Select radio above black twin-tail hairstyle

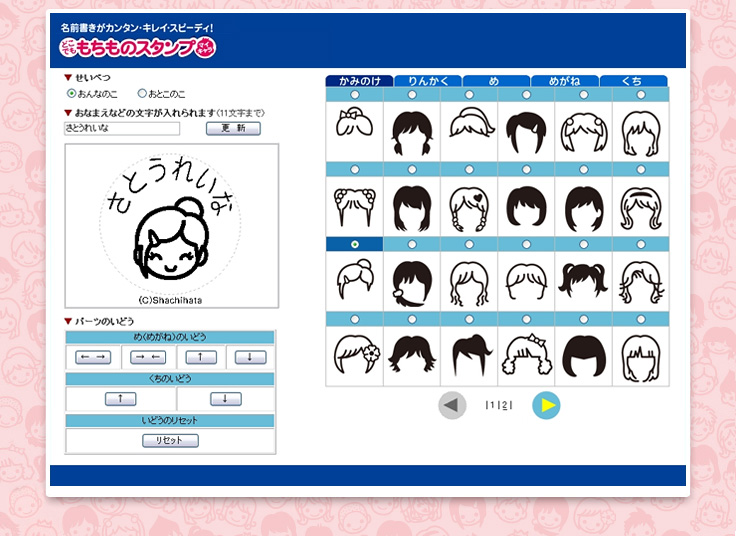(x=583, y=245)
